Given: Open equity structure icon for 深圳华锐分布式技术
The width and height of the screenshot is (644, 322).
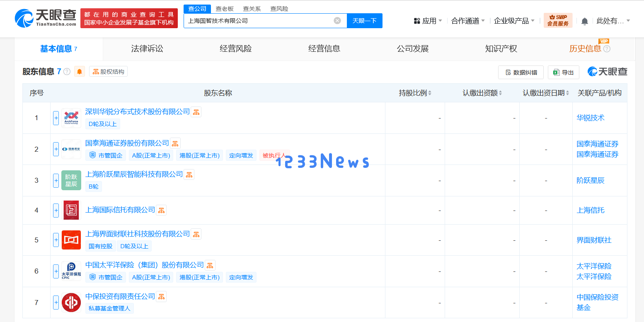Looking at the screenshot, I should pos(196,111).
